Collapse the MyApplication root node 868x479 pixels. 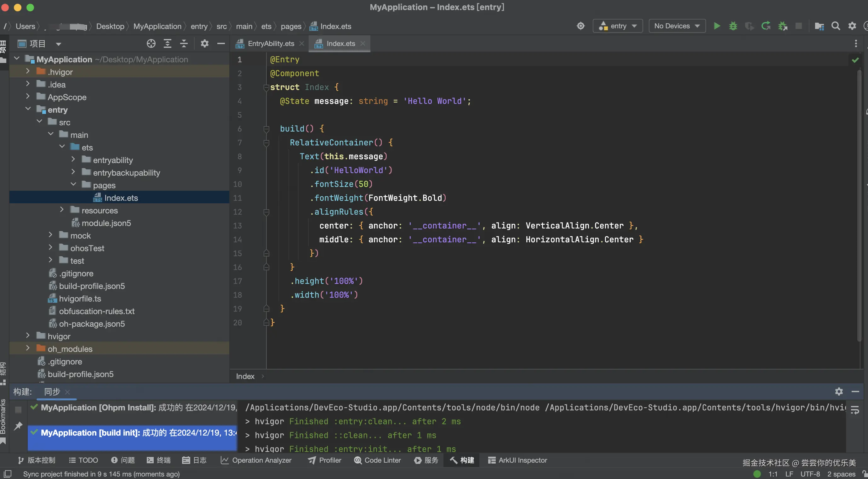coord(16,59)
